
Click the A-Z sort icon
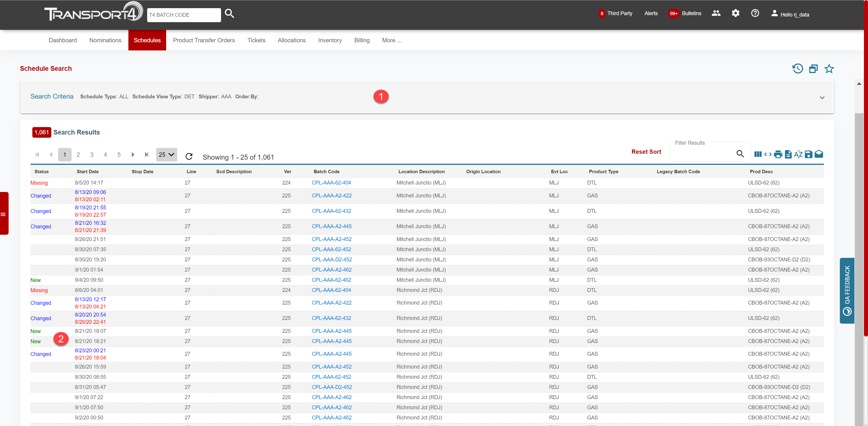pyautogui.click(x=798, y=154)
